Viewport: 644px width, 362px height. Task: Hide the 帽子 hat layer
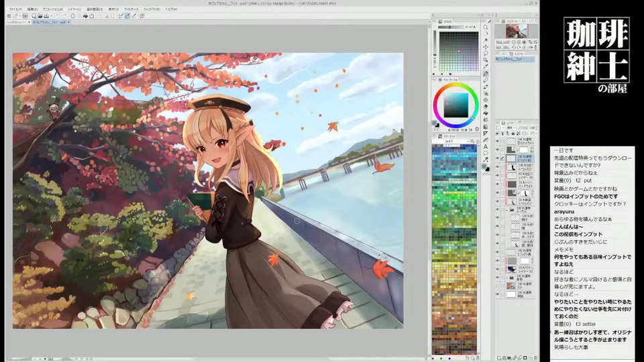pos(497,218)
